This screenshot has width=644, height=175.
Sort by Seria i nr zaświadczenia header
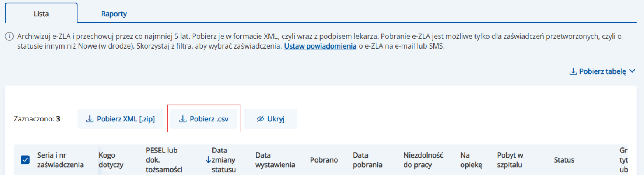(x=60, y=160)
